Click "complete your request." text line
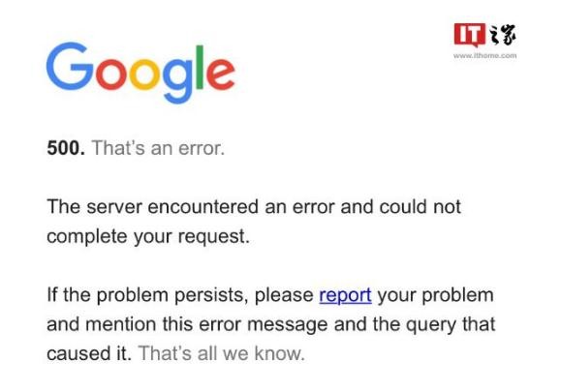The width and height of the screenshot is (561, 392). [x=148, y=236]
